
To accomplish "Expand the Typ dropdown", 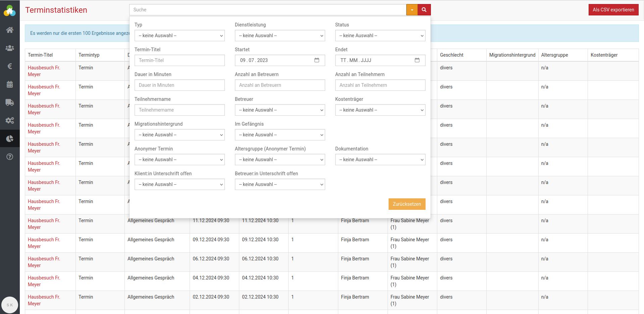I will 180,36.
